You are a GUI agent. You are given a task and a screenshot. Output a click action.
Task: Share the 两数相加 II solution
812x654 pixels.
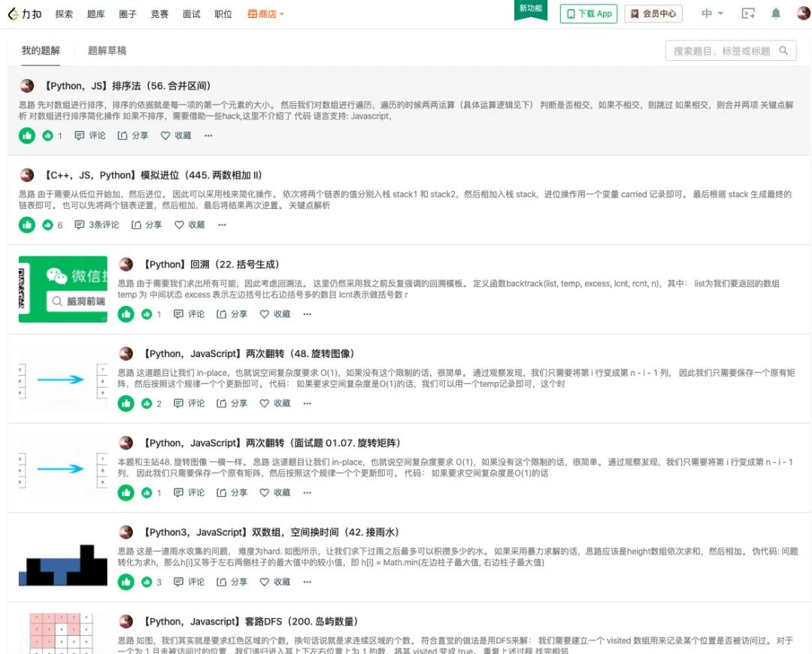click(x=147, y=225)
